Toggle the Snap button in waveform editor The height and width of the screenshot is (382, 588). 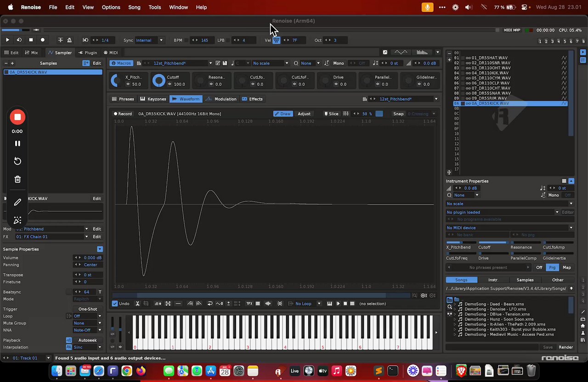click(398, 114)
